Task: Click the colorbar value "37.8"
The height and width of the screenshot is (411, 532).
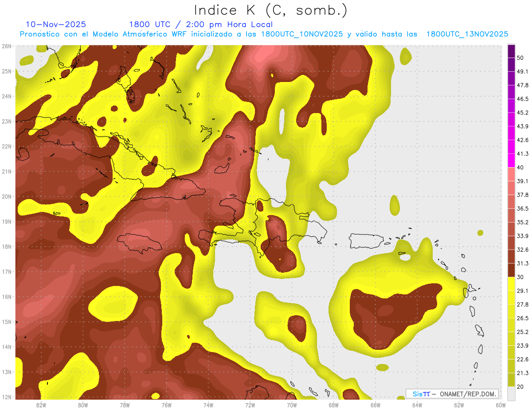Action: point(523,195)
